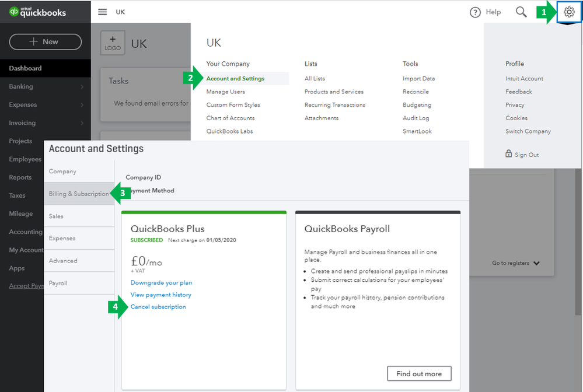This screenshot has width=583, height=392.
Task: Open Privacy in Profile column
Action: pos(515,105)
